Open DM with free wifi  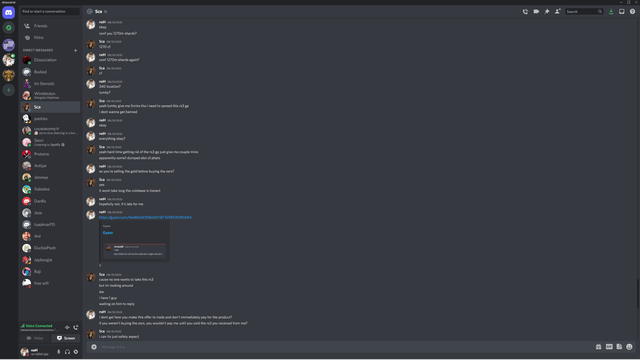(x=50, y=283)
